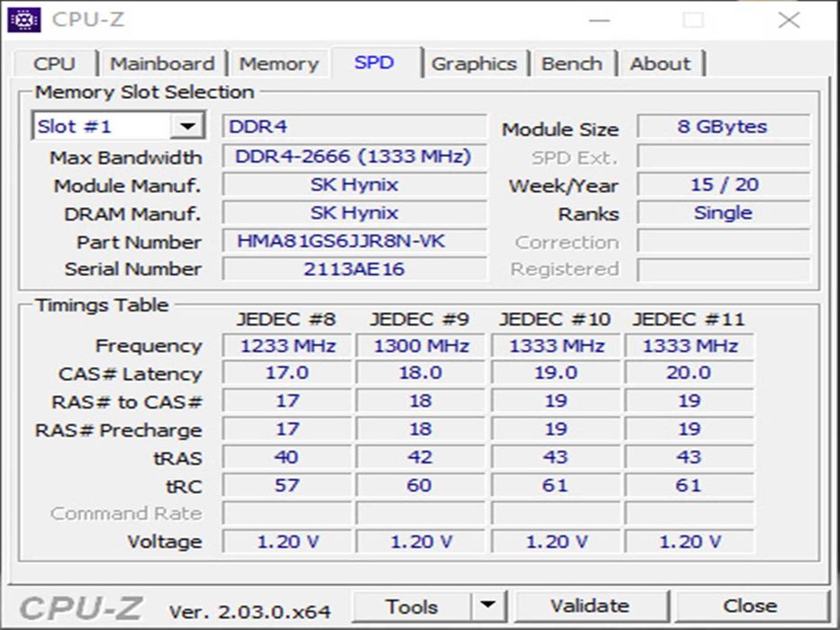Click Module Size value 8 GBytes

coord(723,126)
